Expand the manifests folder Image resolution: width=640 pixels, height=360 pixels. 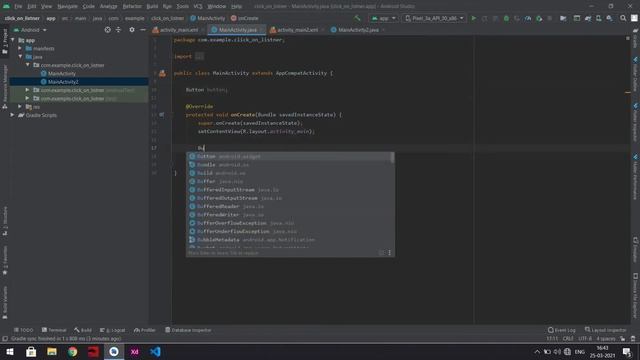point(20,48)
